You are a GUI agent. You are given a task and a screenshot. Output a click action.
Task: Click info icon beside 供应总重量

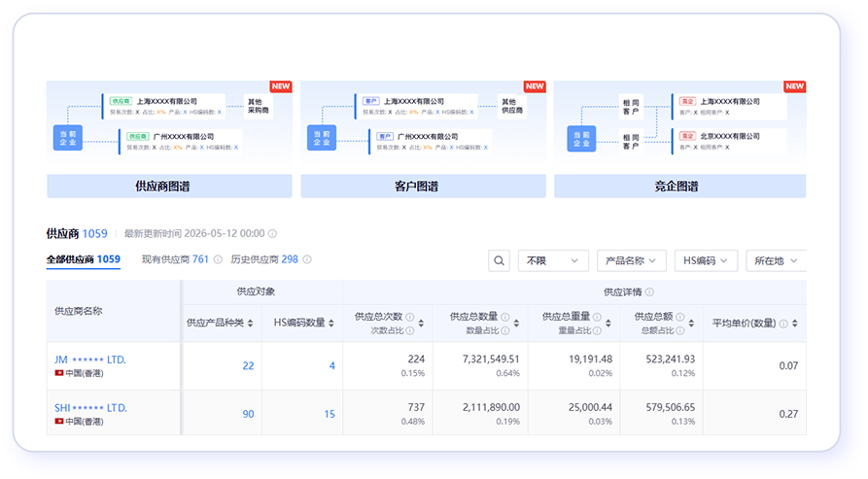[x=597, y=317]
